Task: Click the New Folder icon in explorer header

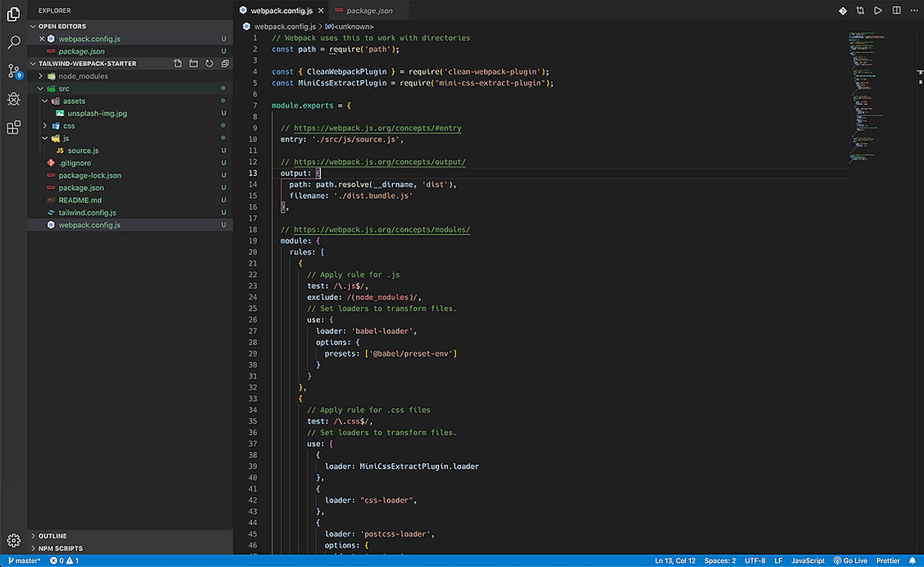Action: (x=193, y=63)
